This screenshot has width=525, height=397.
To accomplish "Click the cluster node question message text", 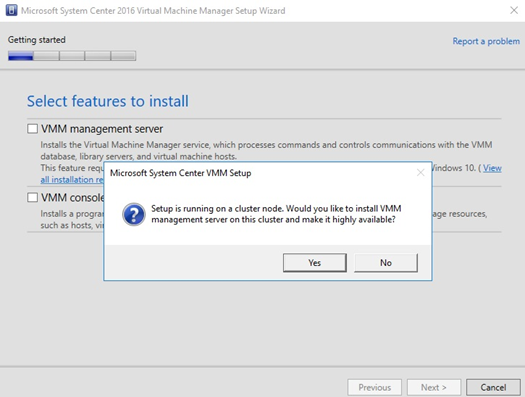I will (276, 214).
